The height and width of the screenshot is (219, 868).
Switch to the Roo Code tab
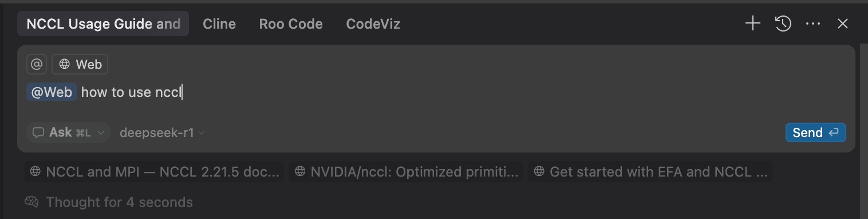pyautogui.click(x=291, y=24)
